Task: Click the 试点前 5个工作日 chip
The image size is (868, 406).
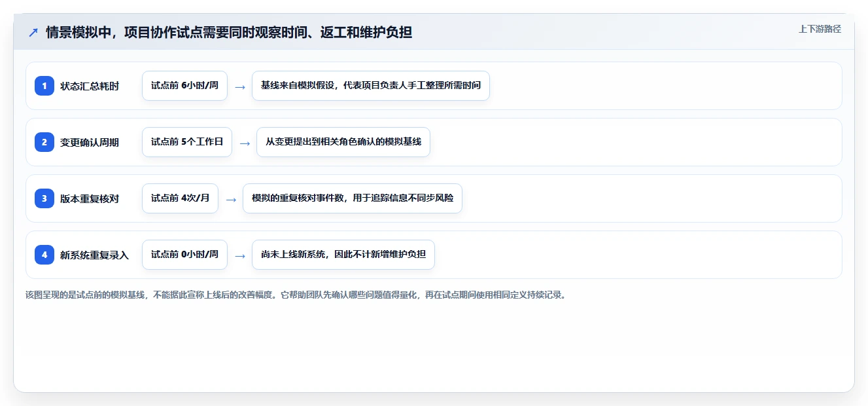Action: click(187, 142)
